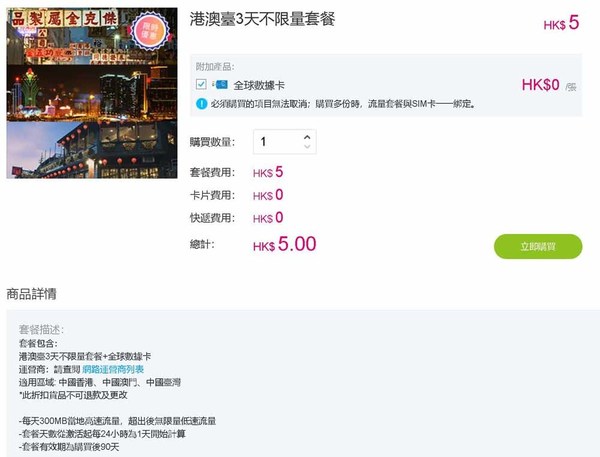The height and width of the screenshot is (457, 600).
Task: Open the 網路運營商列表 link
Action: click(x=113, y=369)
